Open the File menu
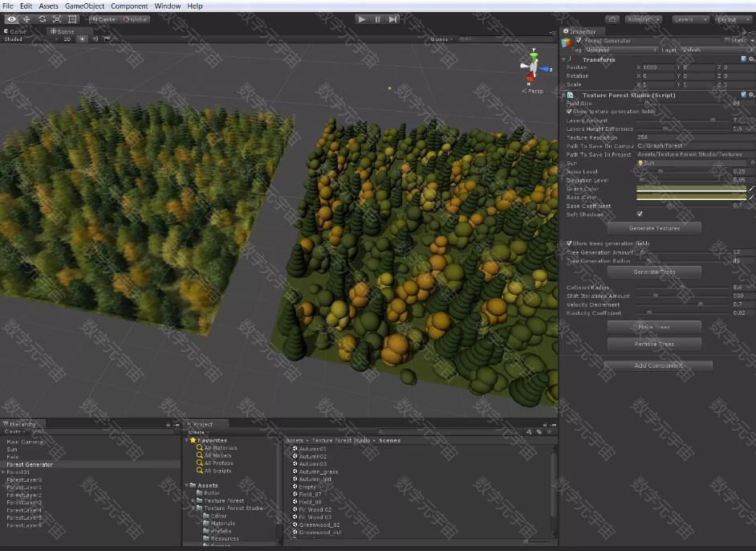 click(x=8, y=6)
